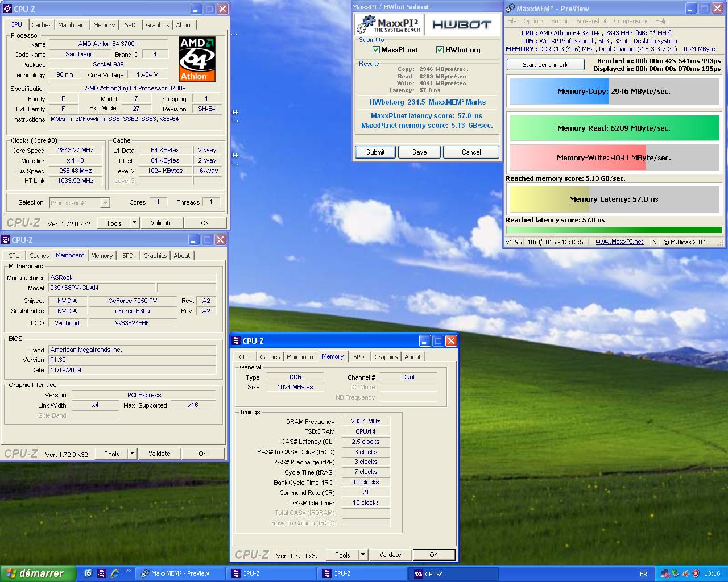This screenshot has width=728, height=582.
Task: Click the CAS# Latency 2.5 clocks value
Action: [x=366, y=442]
